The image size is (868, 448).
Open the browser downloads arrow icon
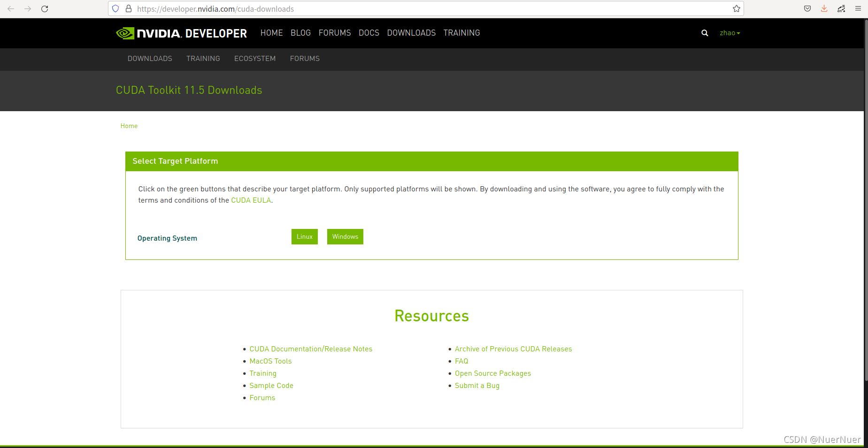pyautogui.click(x=824, y=9)
